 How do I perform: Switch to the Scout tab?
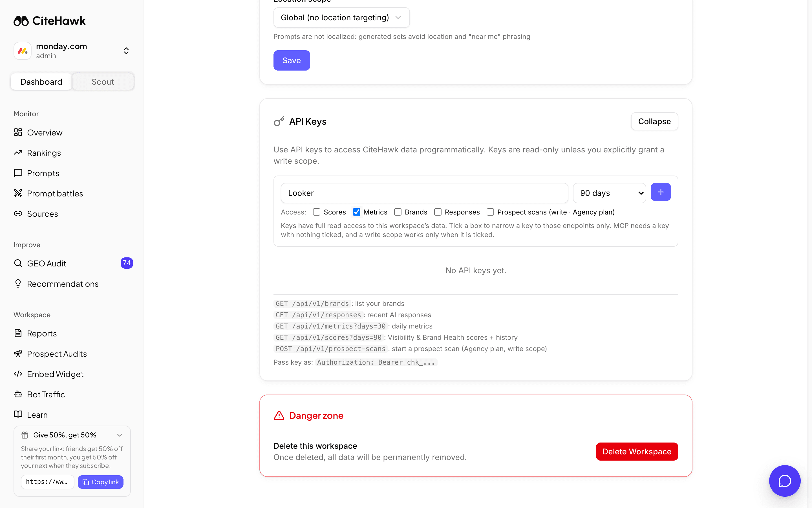(103, 82)
